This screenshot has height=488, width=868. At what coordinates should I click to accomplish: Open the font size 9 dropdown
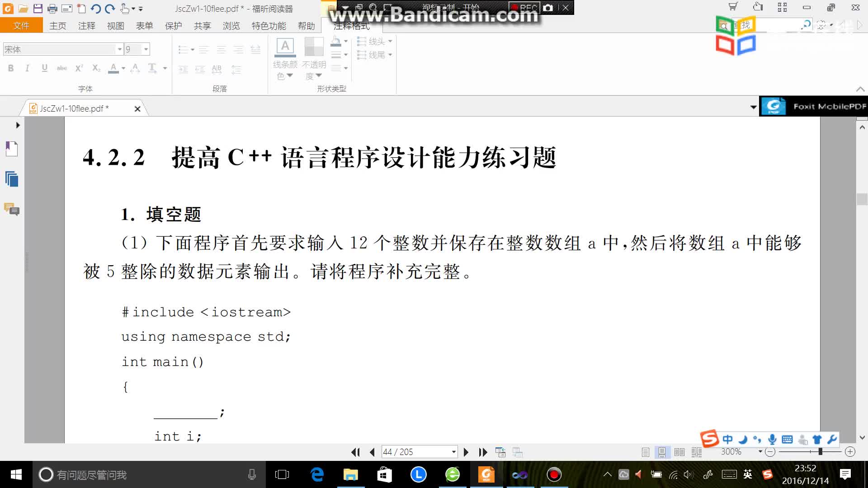(x=146, y=49)
